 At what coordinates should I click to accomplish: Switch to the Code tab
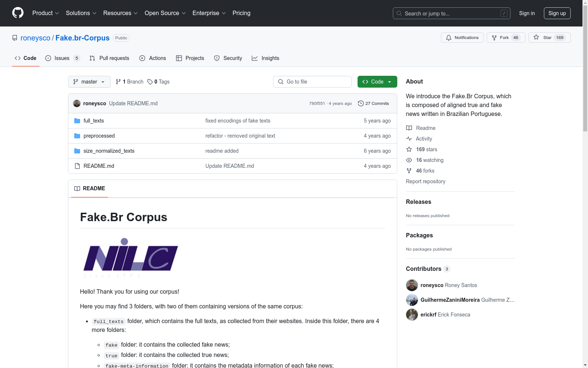pyautogui.click(x=26, y=58)
